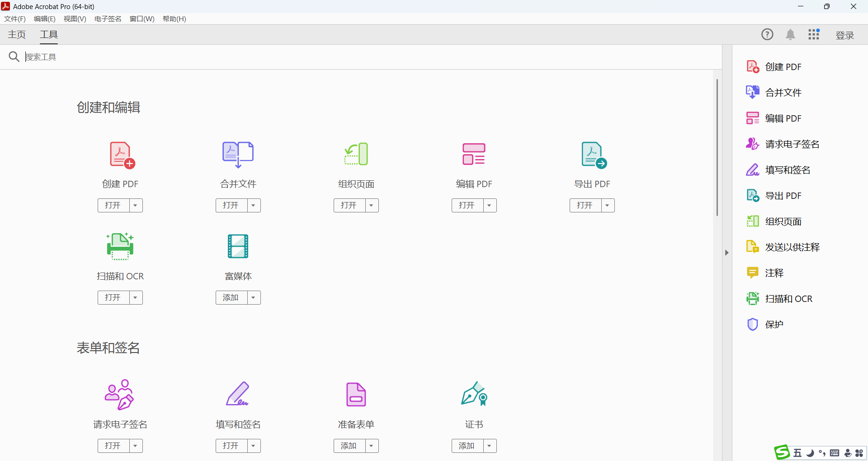Click the 登录 (Sign in) link
This screenshot has height=461, width=868.
tap(844, 35)
